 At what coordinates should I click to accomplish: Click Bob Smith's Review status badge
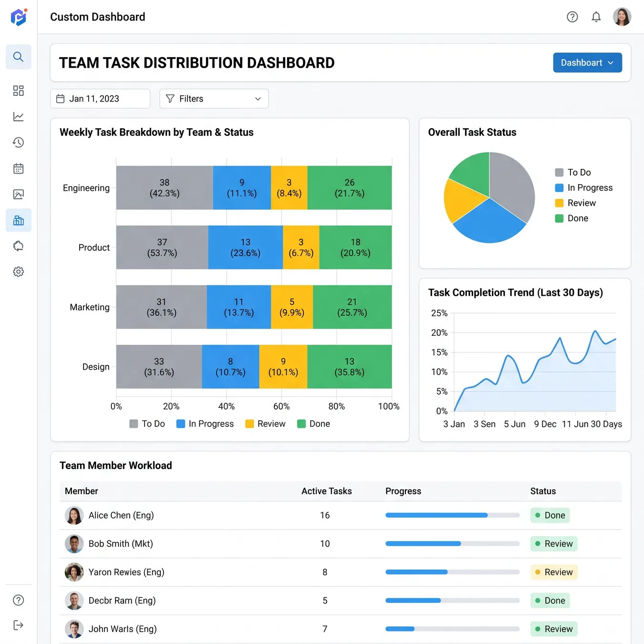554,544
